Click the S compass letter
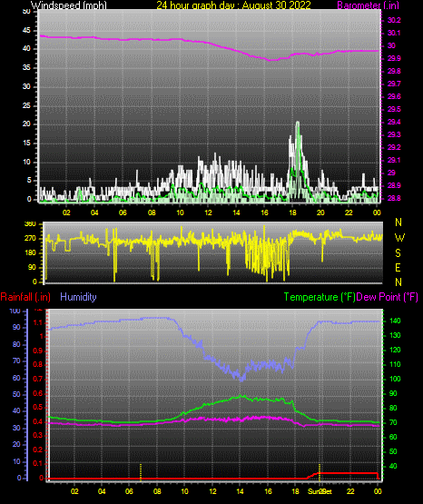 [x=398, y=253]
